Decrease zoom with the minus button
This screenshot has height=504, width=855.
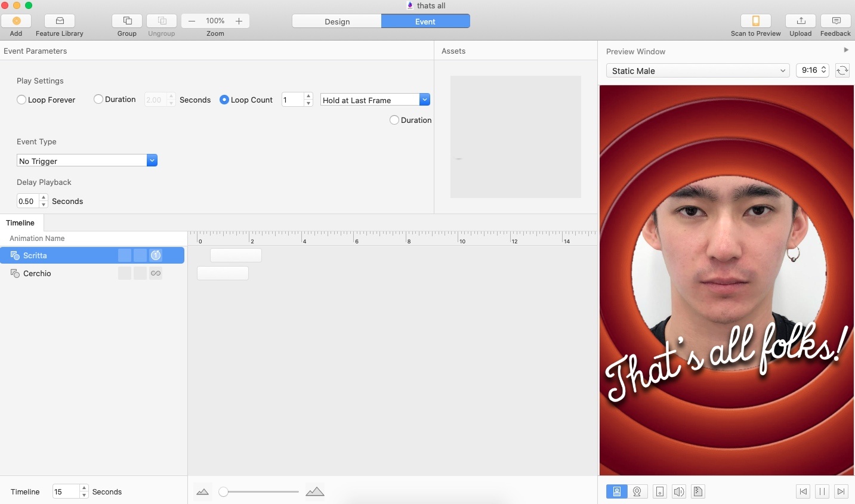pyautogui.click(x=192, y=21)
